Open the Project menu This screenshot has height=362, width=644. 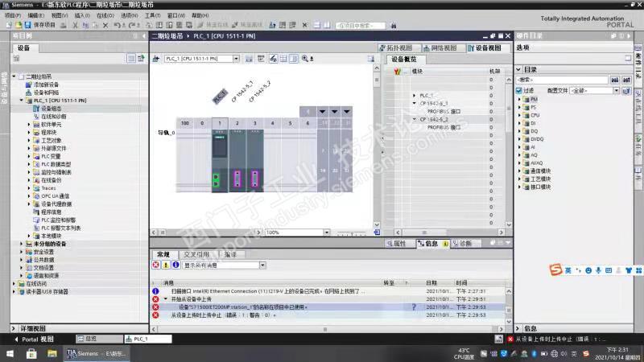pyautogui.click(x=13, y=15)
